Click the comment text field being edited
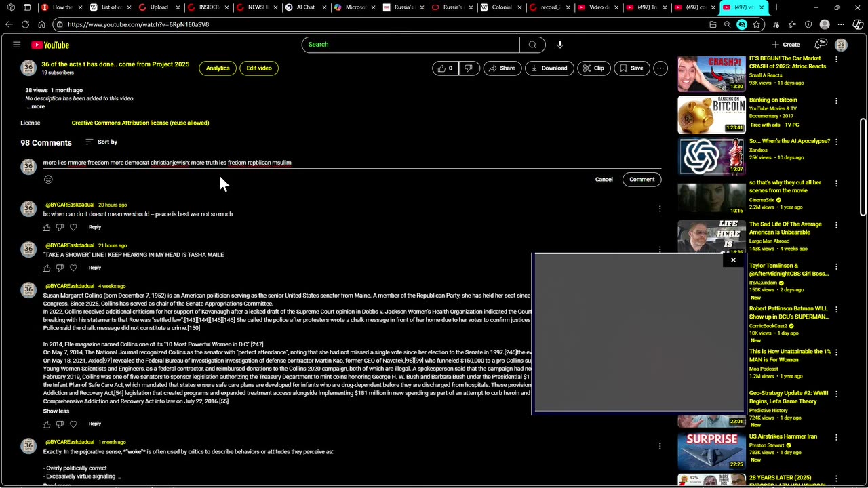868x488 pixels. coord(352,163)
